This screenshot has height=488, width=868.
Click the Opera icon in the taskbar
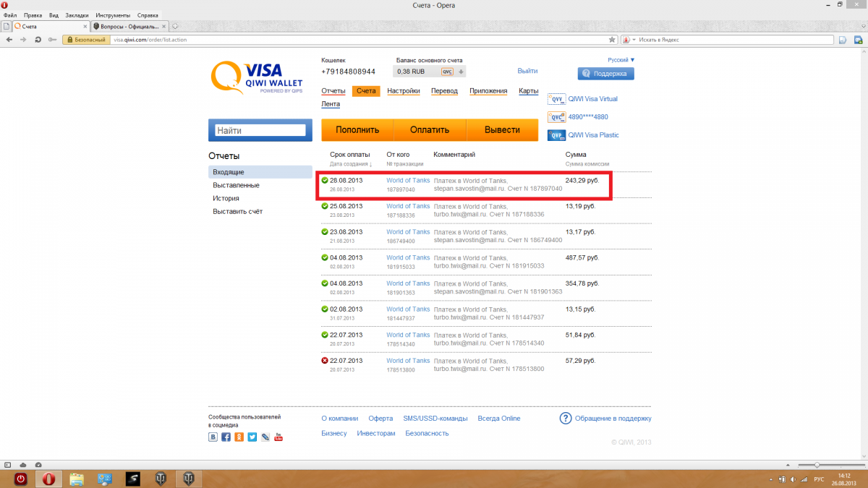pyautogui.click(x=48, y=479)
